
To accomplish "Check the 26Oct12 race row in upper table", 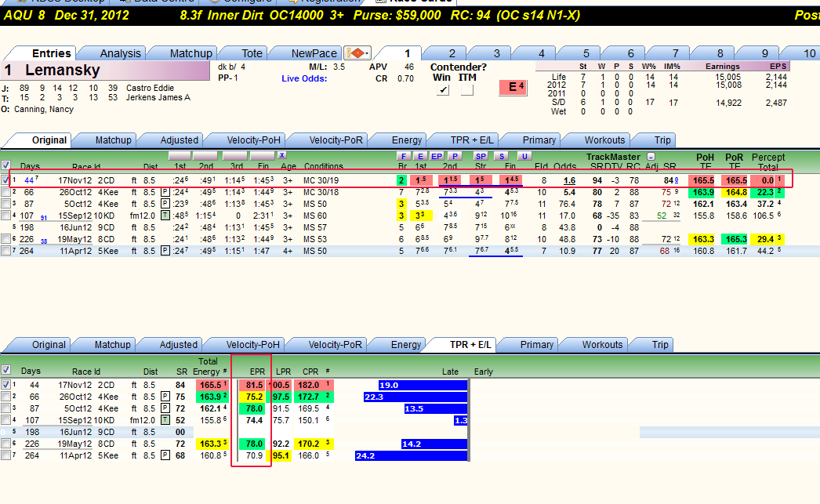I will click(5, 192).
